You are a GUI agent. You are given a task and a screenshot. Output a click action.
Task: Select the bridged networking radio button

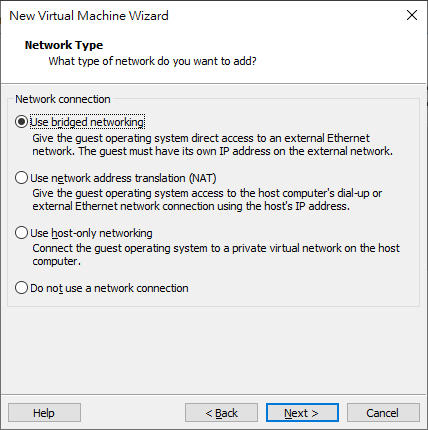point(21,122)
